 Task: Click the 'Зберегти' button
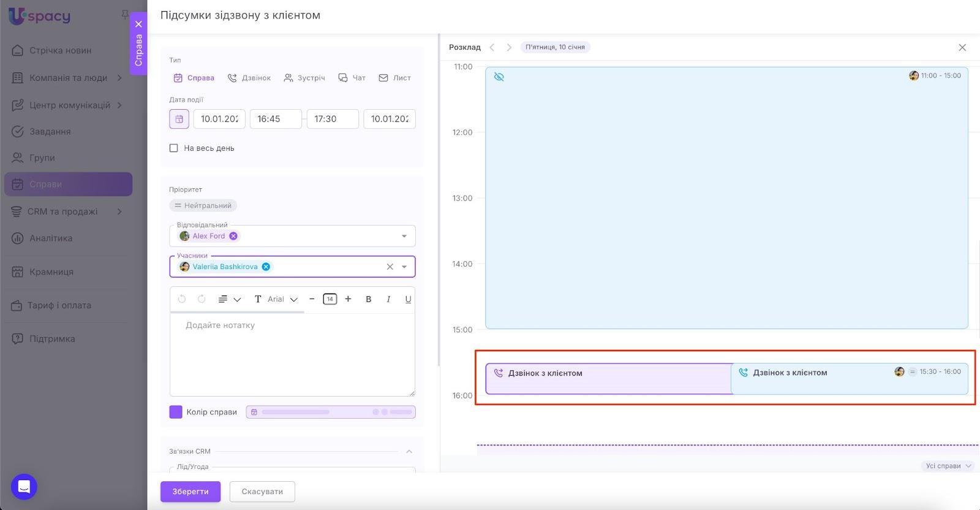(x=190, y=492)
